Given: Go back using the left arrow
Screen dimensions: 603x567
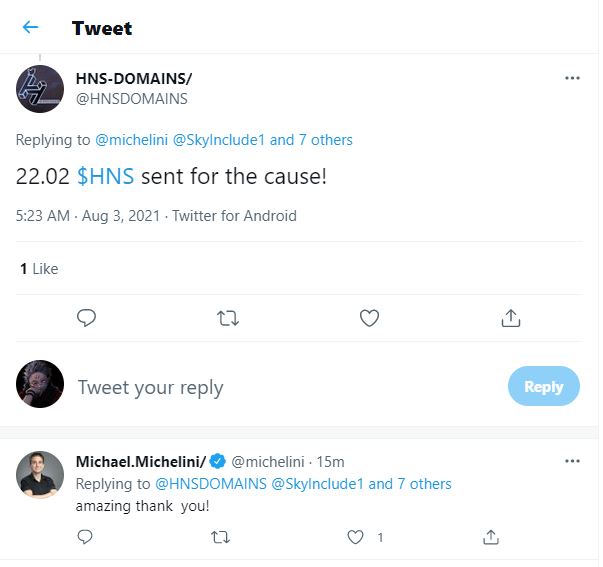Looking at the screenshot, I should point(30,28).
